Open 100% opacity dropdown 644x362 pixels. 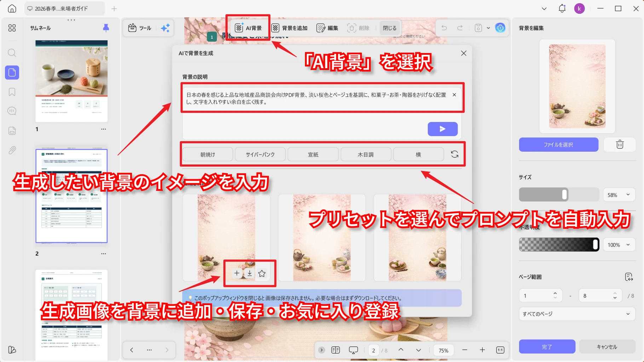pos(619,245)
